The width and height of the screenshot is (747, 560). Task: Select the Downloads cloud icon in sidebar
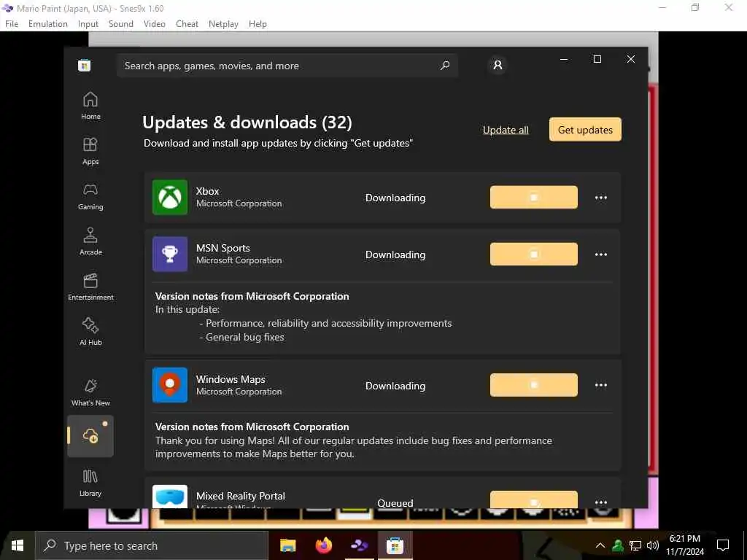coord(90,436)
